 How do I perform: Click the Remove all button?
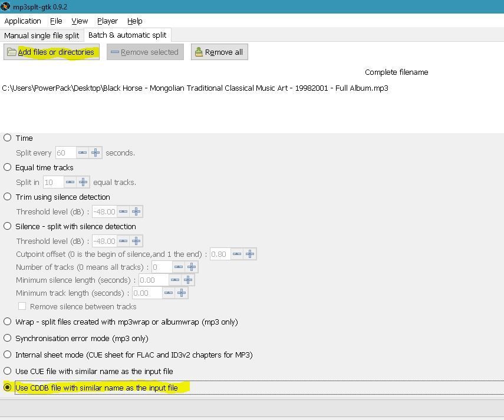click(219, 52)
